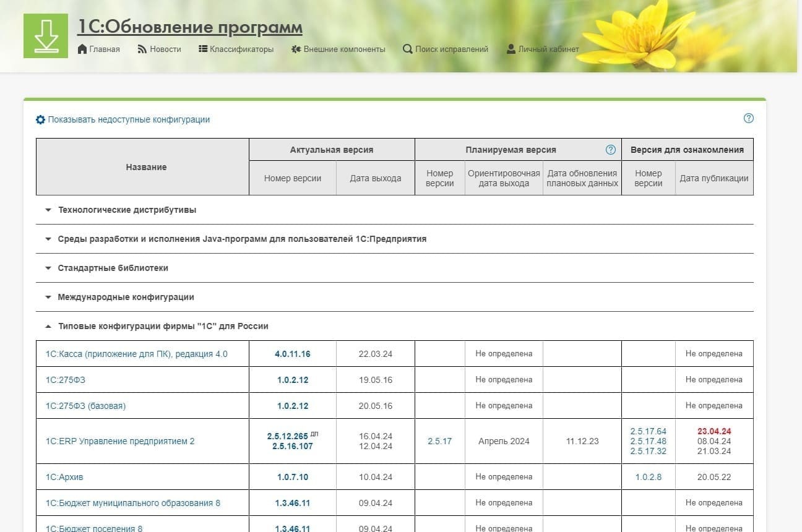Open 1С:Бюджет муниципального образования 8 link
The height and width of the screenshot is (532, 802).
click(x=132, y=503)
